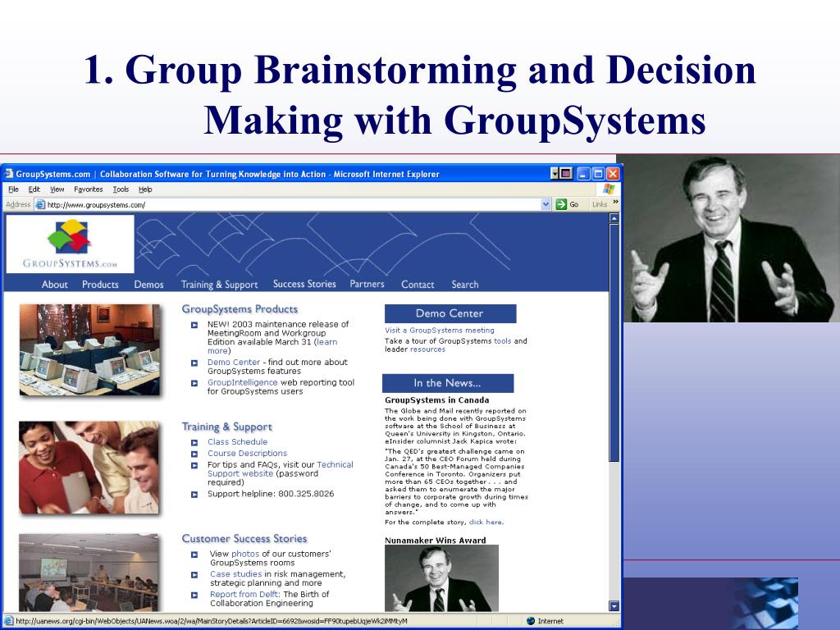Click bullet icon beside Report from Delft
Screen dimensions: 840x630
(194, 596)
